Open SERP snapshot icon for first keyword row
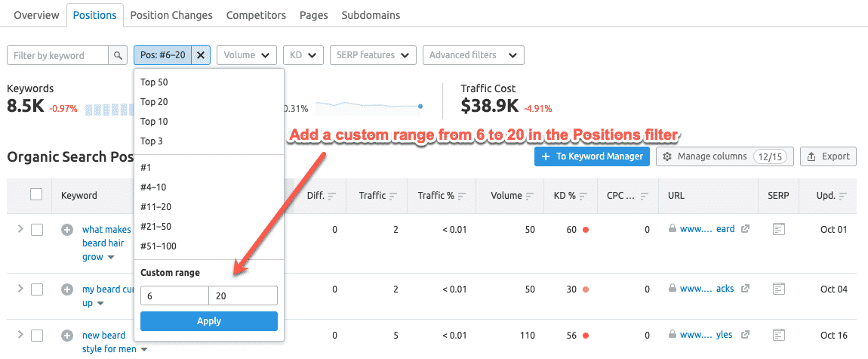This screenshot has height=359, width=868. click(779, 229)
